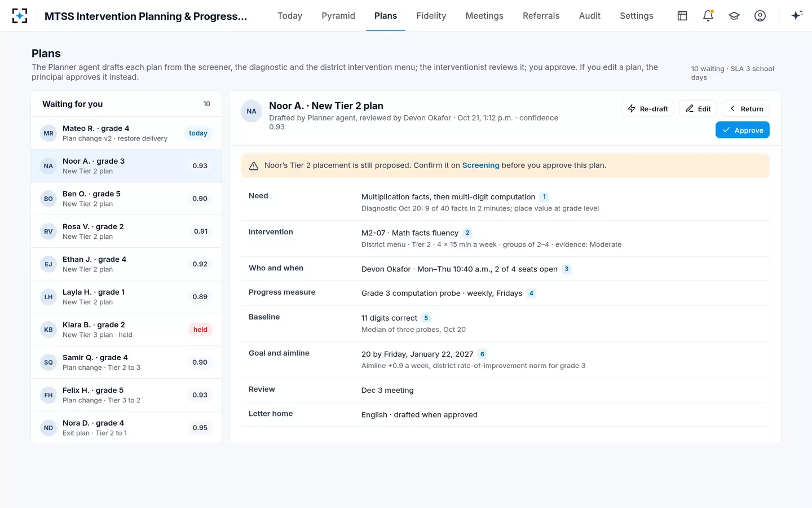The image size is (812, 508).
Task: Click the MTSS app logo icon
Action: (x=20, y=16)
